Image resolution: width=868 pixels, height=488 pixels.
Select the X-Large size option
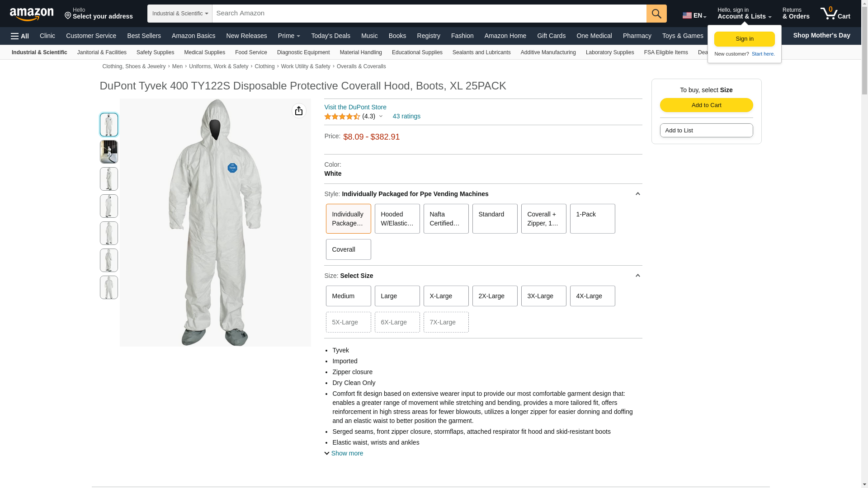[x=446, y=296]
